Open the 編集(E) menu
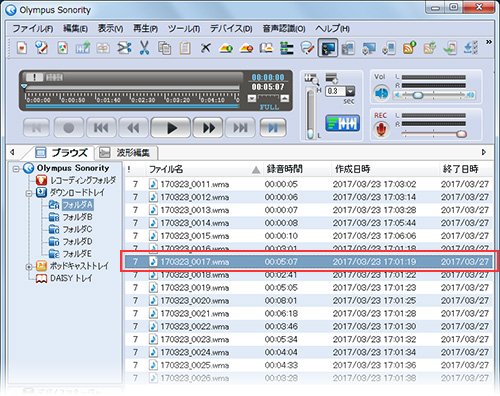 click(x=75, y=29)
